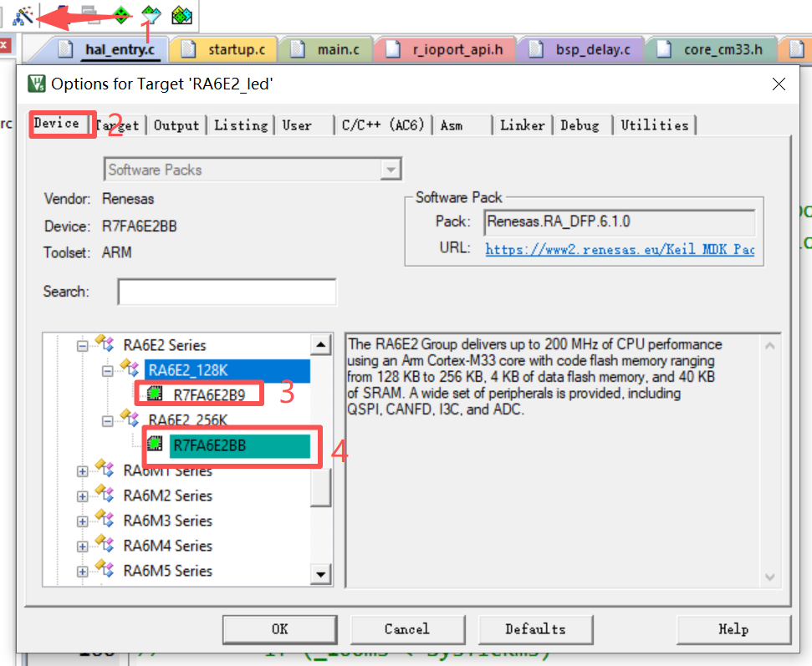Viewport: 812px width, 666px height.
Task: Open Options for Target wand icon
Action: coord(23,16)
